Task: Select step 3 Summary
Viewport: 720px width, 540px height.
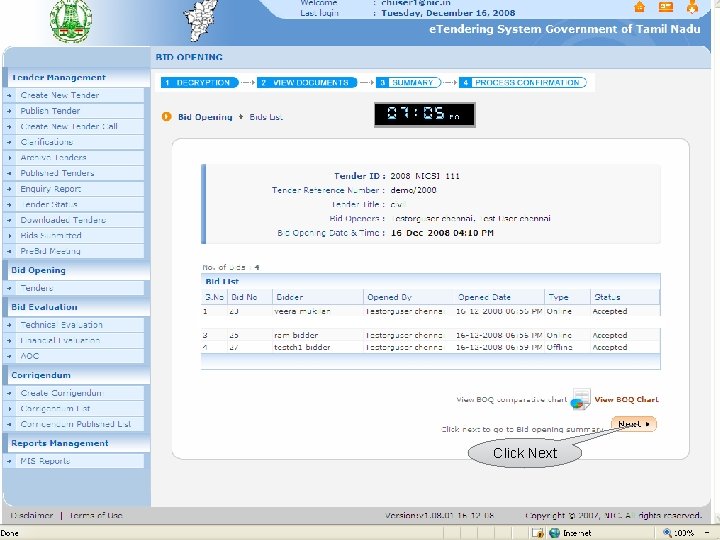Action: click(x=408, y=83)
